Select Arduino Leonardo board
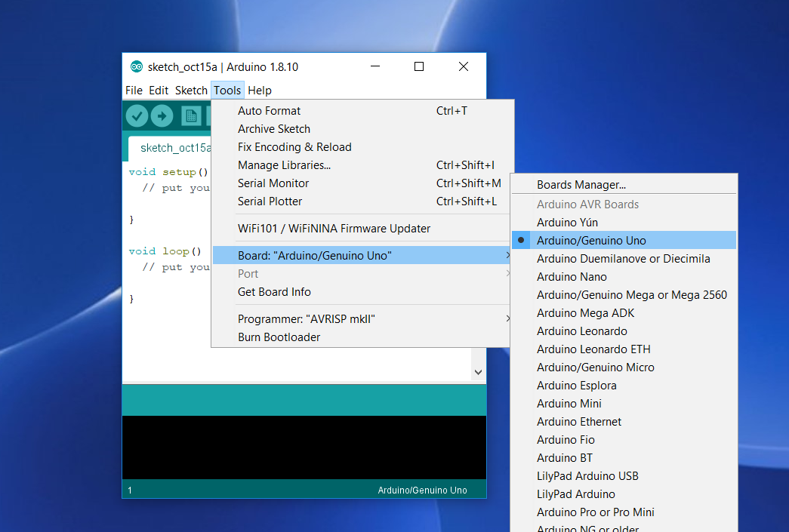 (624, 331)
